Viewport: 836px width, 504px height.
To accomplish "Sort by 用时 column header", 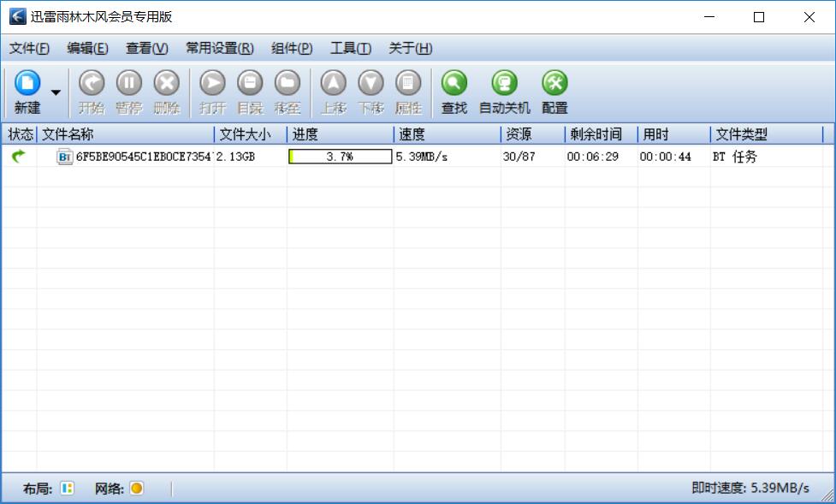I will [x=674, y=134].
